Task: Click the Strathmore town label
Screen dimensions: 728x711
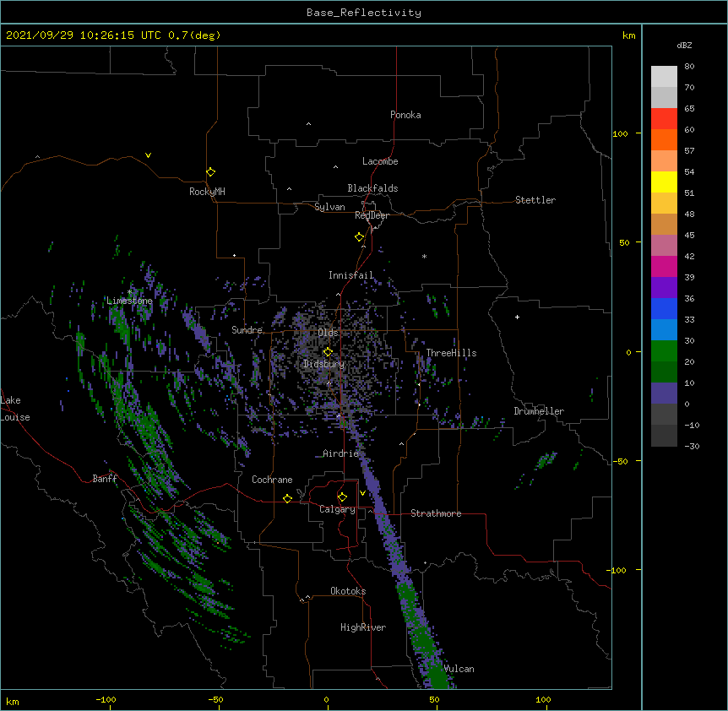Action: pos(436,513)
